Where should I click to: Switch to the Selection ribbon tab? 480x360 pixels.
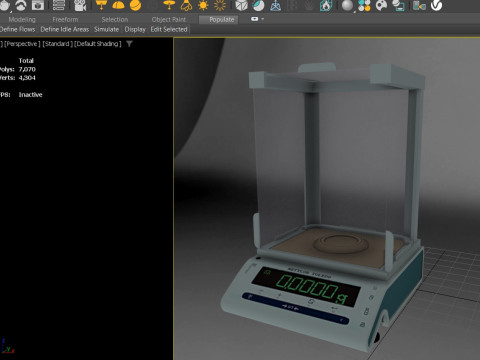pyautogui.click(x=115, y=20)
